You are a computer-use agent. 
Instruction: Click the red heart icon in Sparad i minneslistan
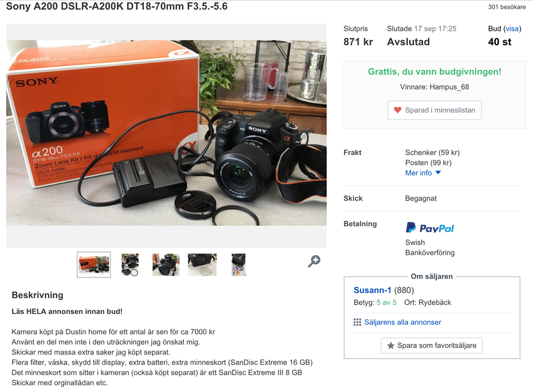(397, 110)
